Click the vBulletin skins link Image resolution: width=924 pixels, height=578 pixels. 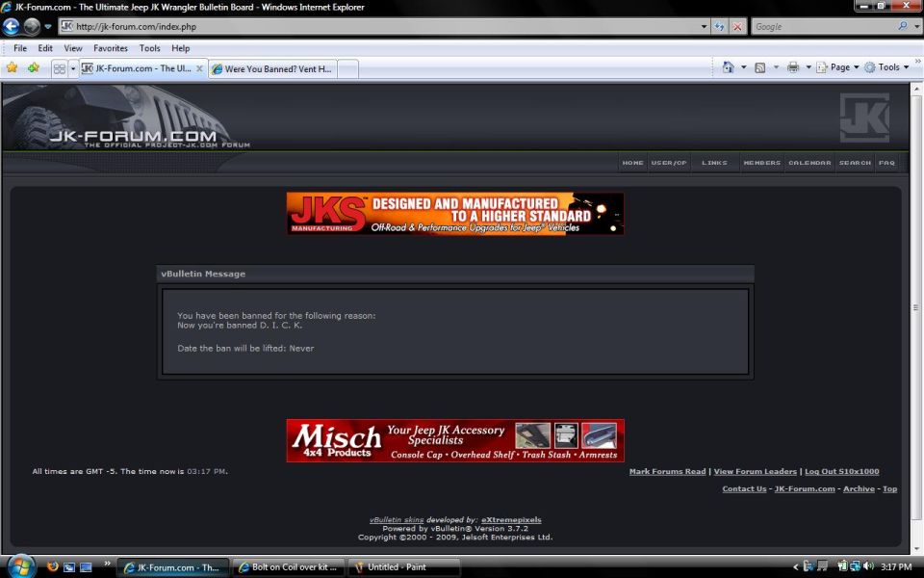(397, 520)
